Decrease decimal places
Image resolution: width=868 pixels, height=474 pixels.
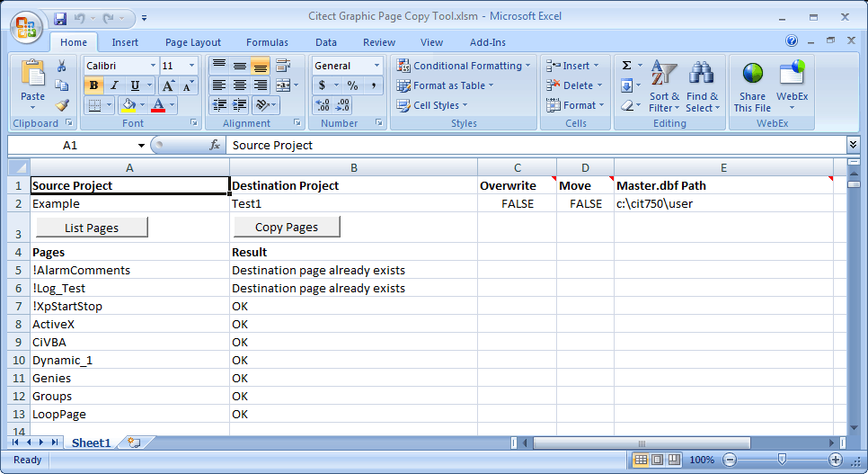coord(342,104)
